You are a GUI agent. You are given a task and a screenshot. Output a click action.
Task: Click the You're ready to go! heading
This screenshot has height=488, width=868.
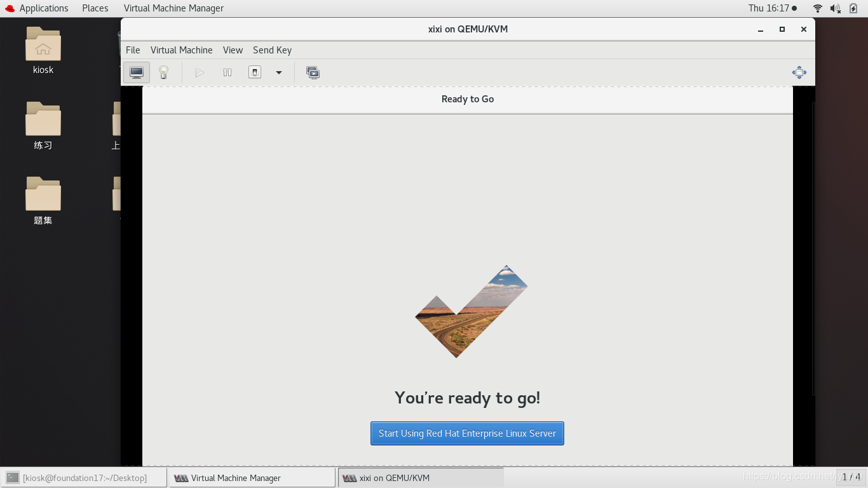pos(468,398)
